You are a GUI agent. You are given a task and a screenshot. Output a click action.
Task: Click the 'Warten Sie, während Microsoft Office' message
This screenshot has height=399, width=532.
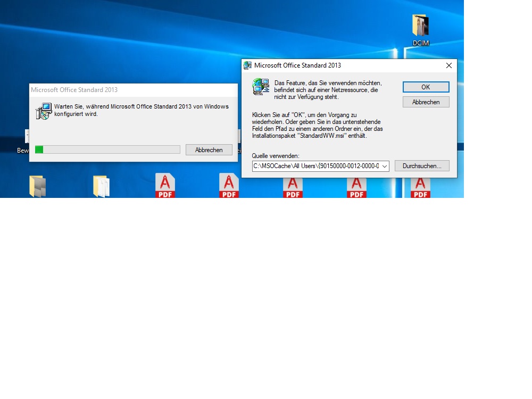pos(142,110)
